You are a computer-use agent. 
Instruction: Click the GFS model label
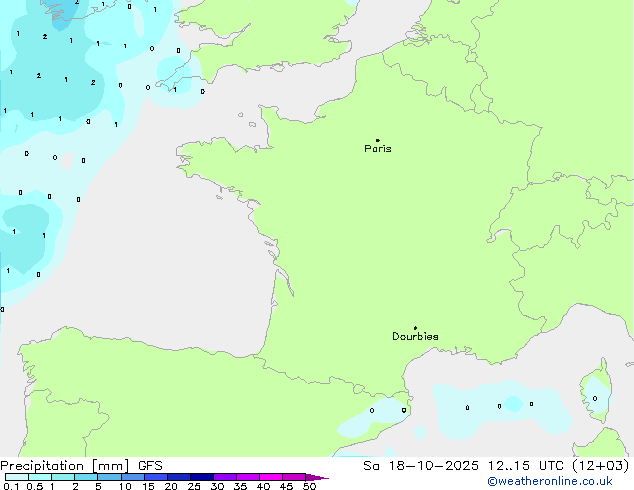150,466
